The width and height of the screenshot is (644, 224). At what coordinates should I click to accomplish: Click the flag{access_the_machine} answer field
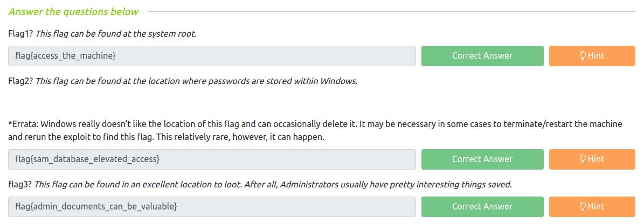point(212,56)
